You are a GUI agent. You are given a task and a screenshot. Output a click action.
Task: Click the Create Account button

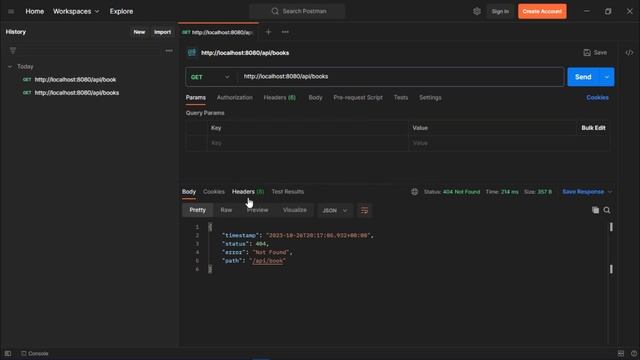pyautogui.click(x=542, y=11)
